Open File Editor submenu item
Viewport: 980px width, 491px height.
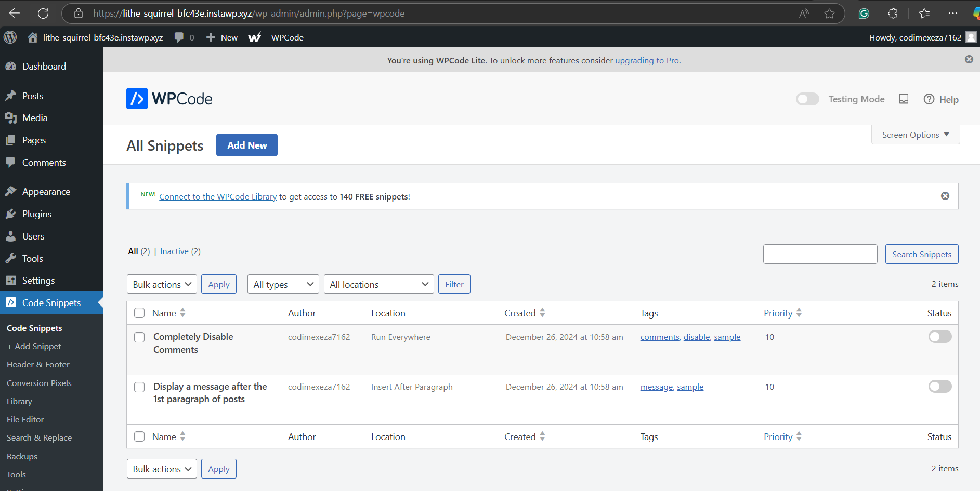(x=25, y=420)
